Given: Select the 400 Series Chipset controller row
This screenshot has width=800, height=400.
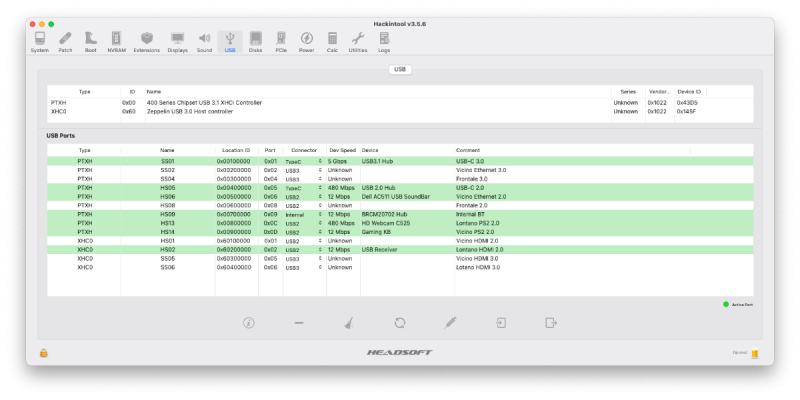Looking at the screenshot, I should 400,103.
